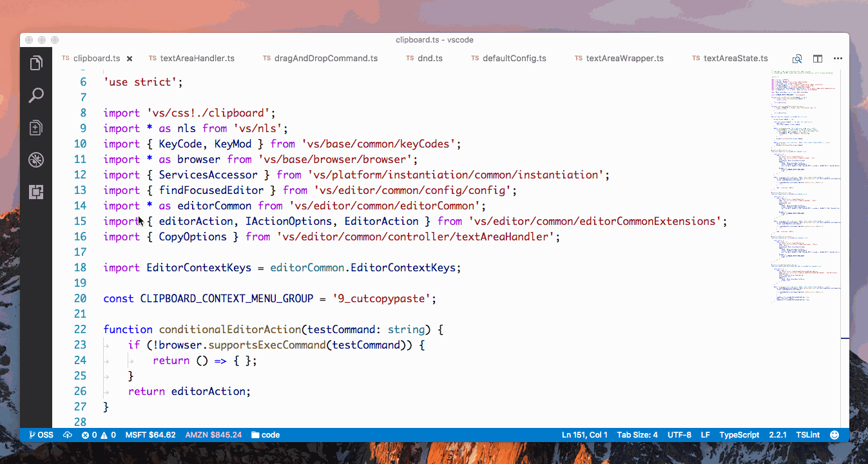868x464 pixels.
Task: Close the clipboard.ts tab
Action: (x=129, y=59)
